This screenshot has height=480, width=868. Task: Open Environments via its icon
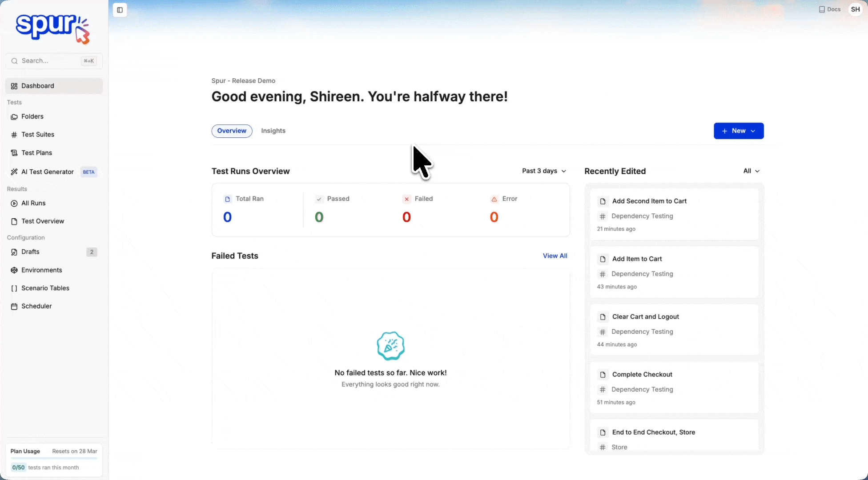pyautogui.click(x=14, y=270)
